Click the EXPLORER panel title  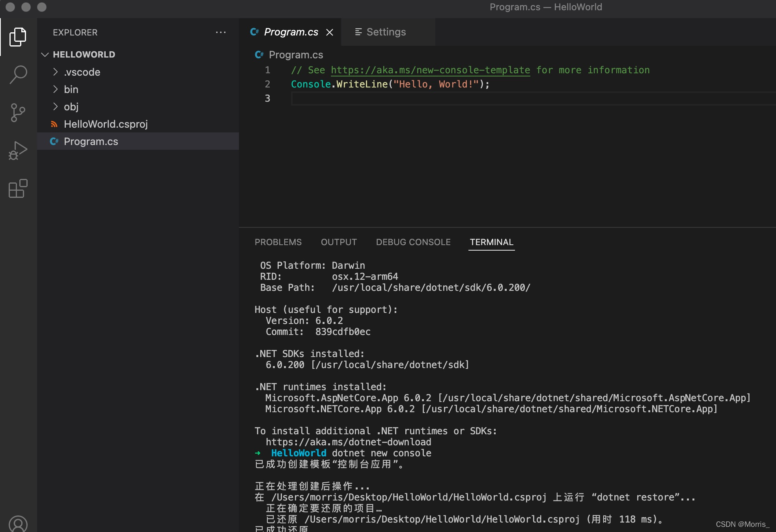[x=75, y=32]
